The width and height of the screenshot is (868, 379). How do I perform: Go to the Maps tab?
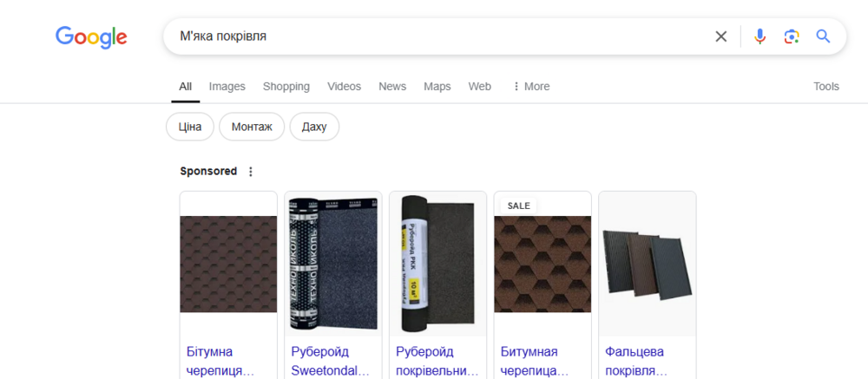click(437, 87)
